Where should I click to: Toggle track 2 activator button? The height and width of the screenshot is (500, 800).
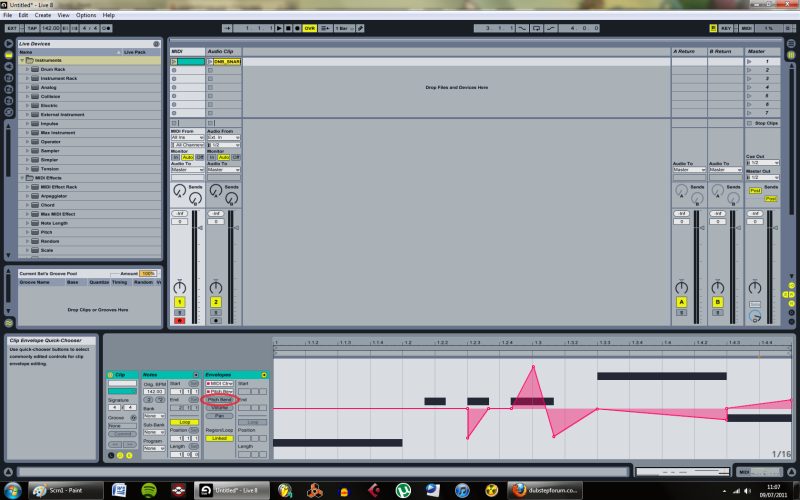pyautogui.click(x=215, y=302)
